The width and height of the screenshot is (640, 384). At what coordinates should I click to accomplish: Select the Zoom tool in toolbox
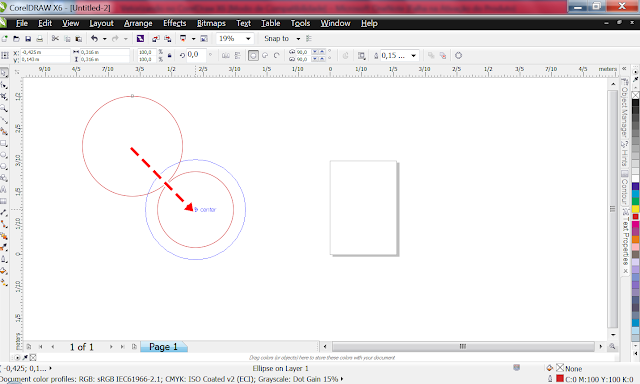tap(4, 108)
